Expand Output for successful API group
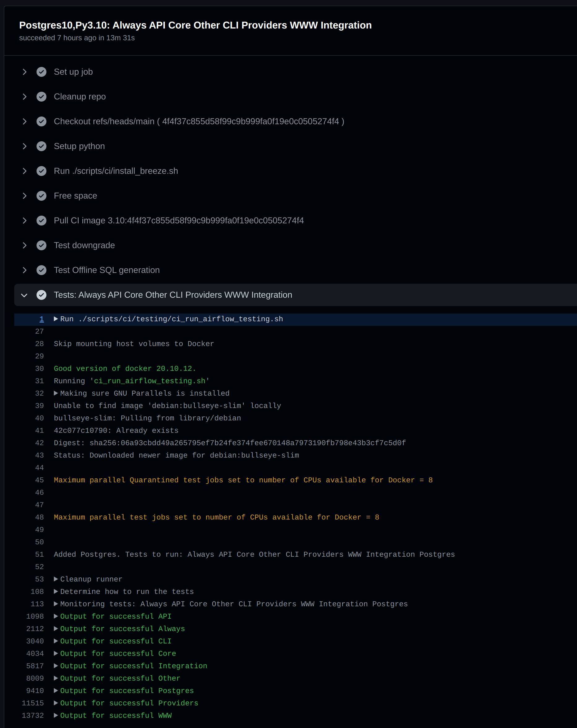The height and width of the screenshot is (728, 577). 56,616
